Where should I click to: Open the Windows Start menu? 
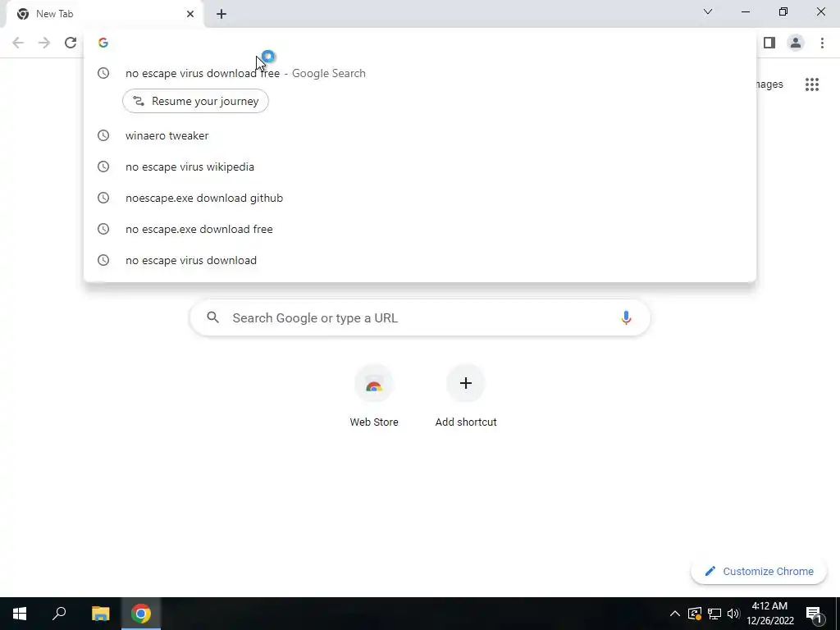pyautogui.click(x=20, y=614)
